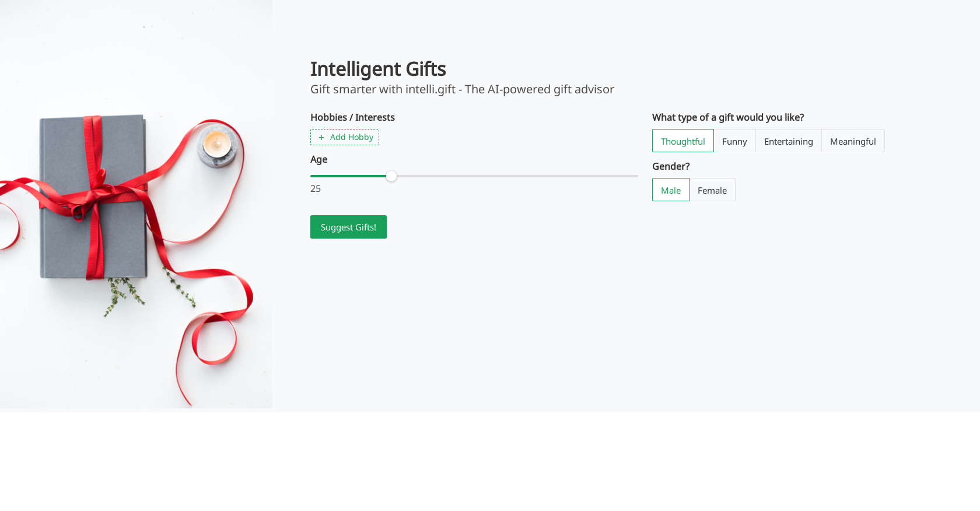Click the Hobbies / Interests label
This screenshot has width=980, height=511.
pyautogui.click(x=352, y=117)
